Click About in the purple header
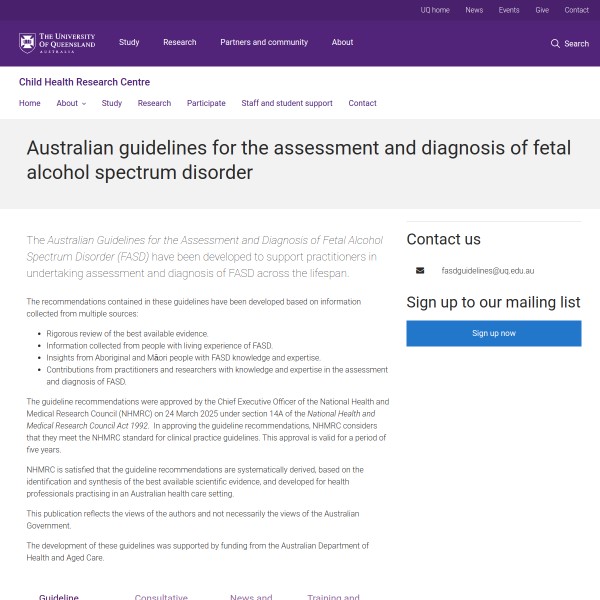Screen dimensions: 600x600 [343, 43]
